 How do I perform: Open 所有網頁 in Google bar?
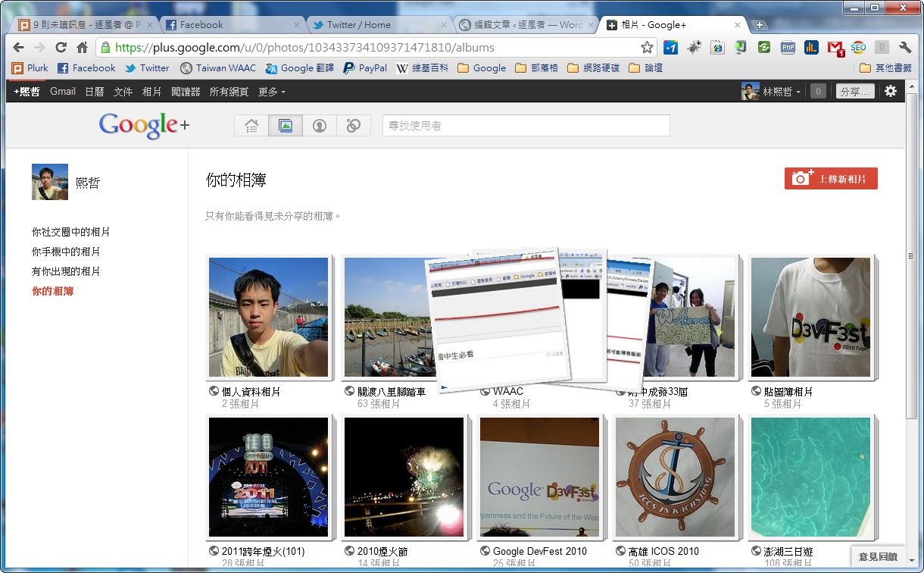click(229, 92)
